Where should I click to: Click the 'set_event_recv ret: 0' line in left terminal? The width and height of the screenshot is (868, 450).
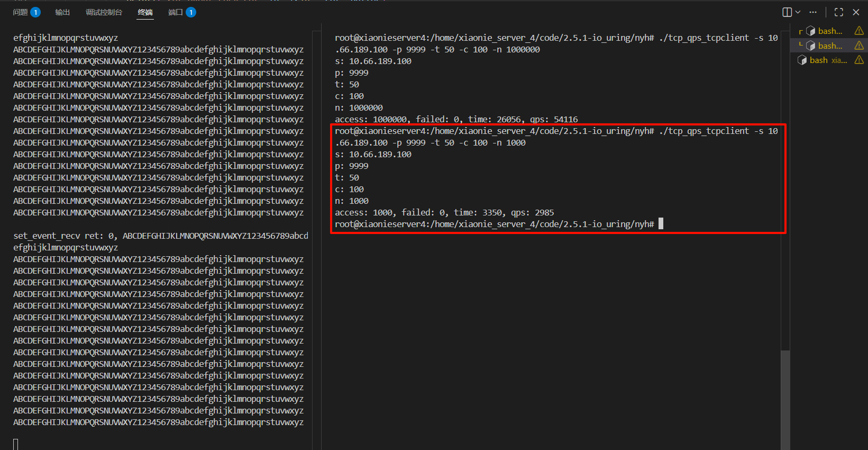pyautogui.click(x=161, y=236)
